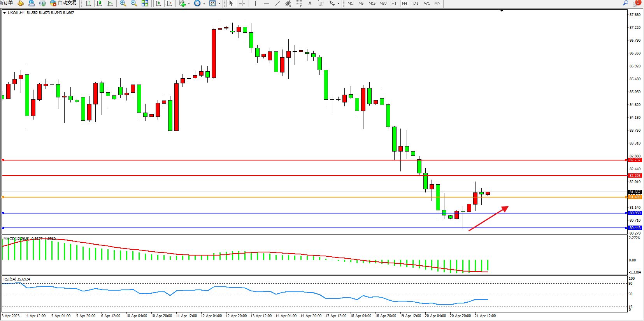Screen dimensions: 644x321
Task: Open the search magnifier in the top right
Action: coord(626,3)
